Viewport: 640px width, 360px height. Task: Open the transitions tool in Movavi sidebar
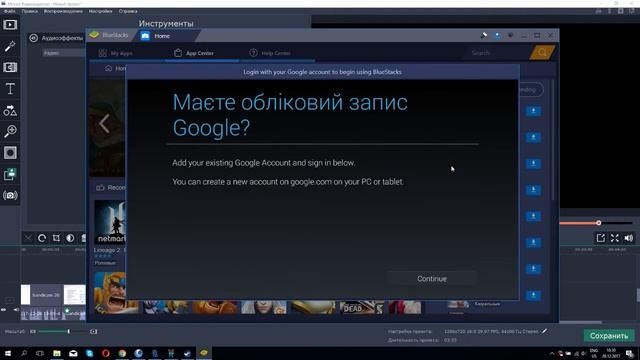click(x=10, y=67)
